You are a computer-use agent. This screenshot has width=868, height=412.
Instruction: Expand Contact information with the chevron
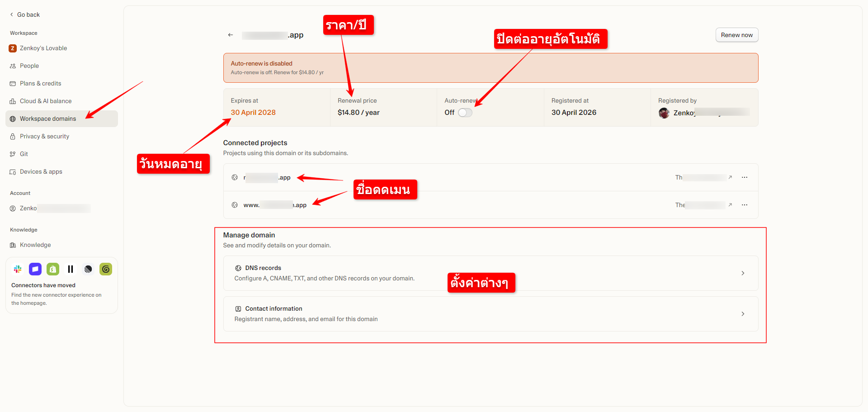point(743,314)
